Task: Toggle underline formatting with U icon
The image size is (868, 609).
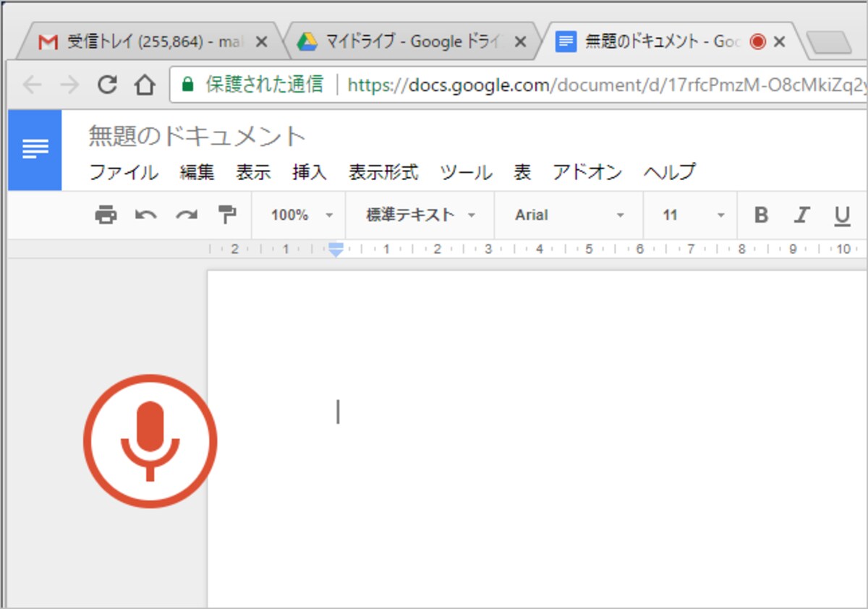Action: click(x=842, y=216)
